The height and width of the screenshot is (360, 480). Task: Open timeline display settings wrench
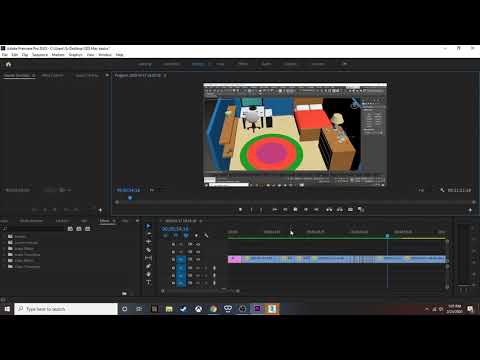tap(206, 236)
